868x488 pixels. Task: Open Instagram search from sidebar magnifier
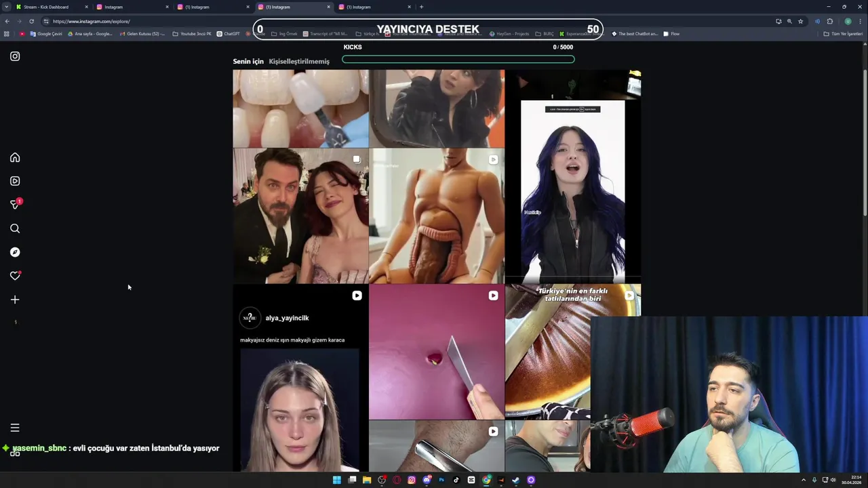pos(15,228)
